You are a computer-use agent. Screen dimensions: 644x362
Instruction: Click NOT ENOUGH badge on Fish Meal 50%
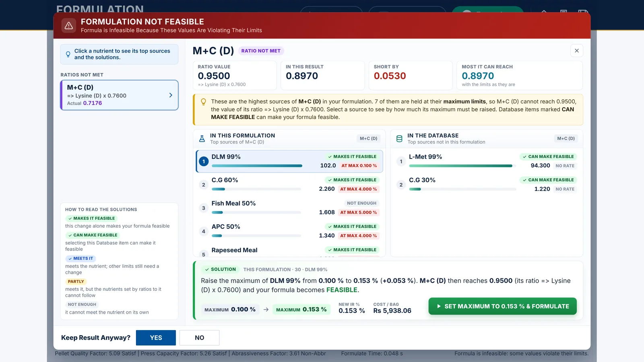[x=361, y=203]
